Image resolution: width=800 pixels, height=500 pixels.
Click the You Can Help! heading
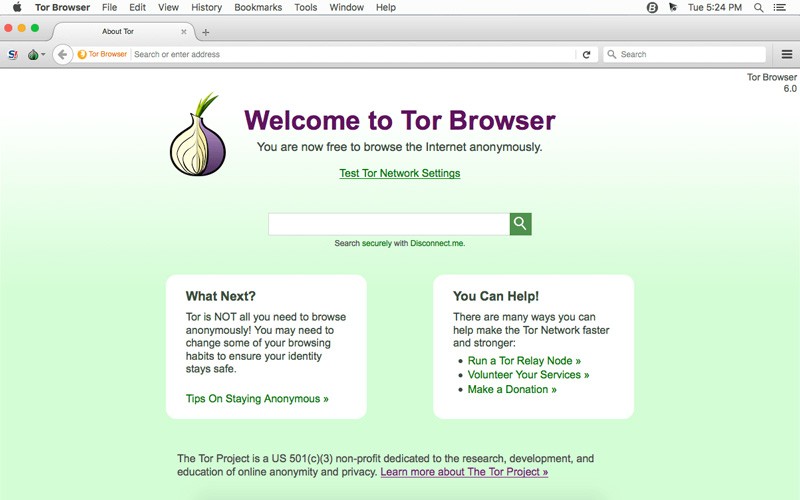495,296
